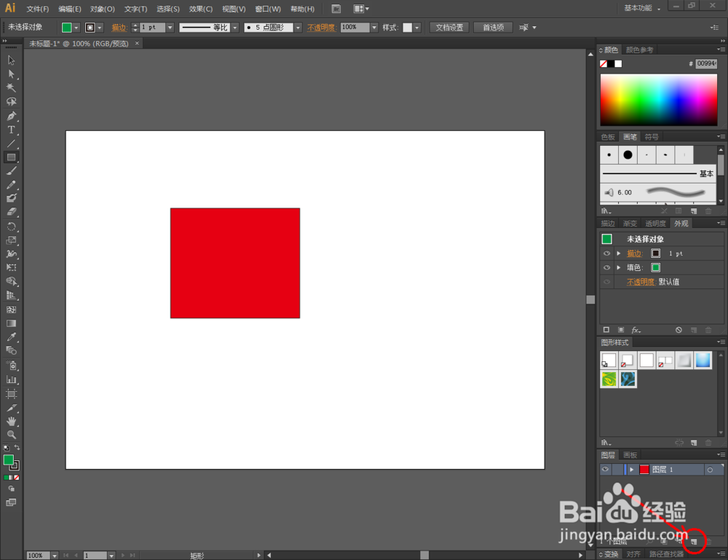Image resolution: width=728 pixels, height=560 pixels.
Task: Pick a color from the spectrum
Action: pos(658,100)
